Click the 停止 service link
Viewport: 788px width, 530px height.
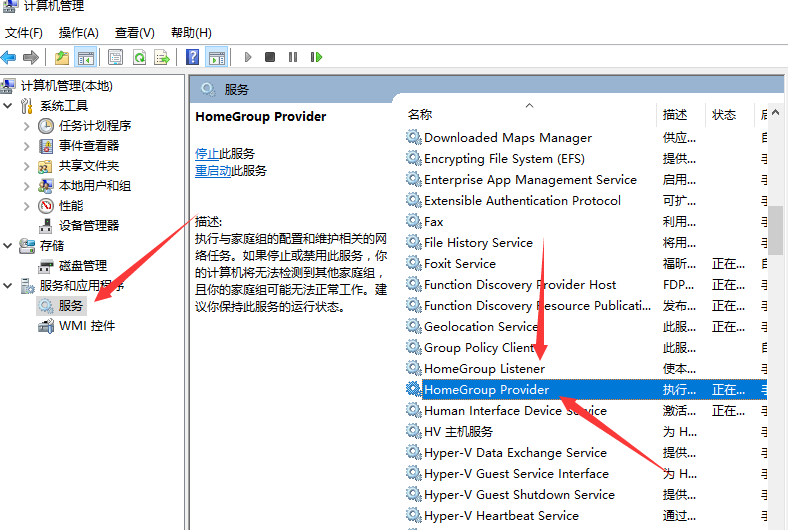(x=207, y=154)
